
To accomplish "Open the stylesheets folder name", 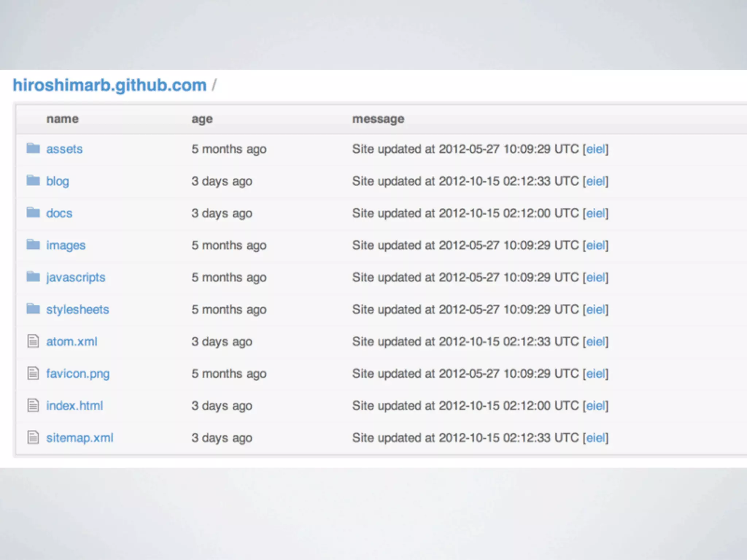I will (x=77, y=310).
